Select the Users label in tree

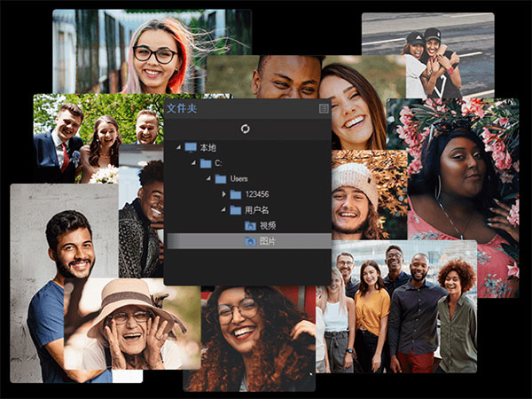pyautogui.click(x=239, y=179)
